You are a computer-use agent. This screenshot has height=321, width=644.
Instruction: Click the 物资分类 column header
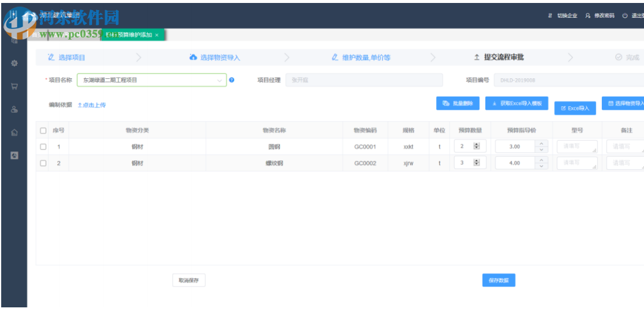coord(137,131)
